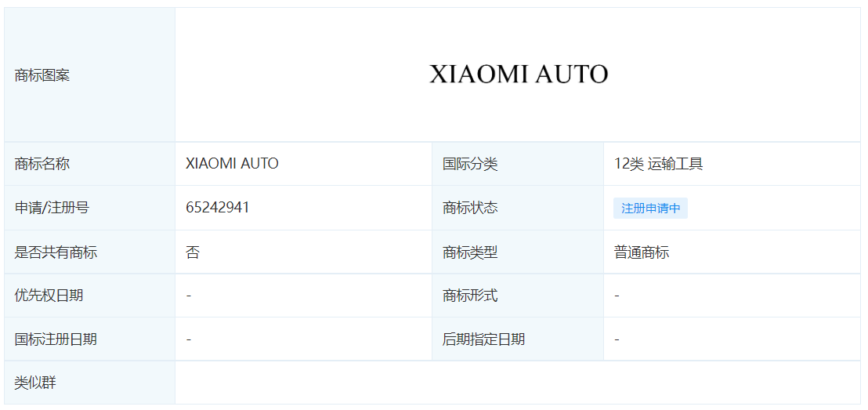The height and width of the screenshot is (410, 868).
Task: Click the 商标类型 label cell
Action: [x=518, y=252]
